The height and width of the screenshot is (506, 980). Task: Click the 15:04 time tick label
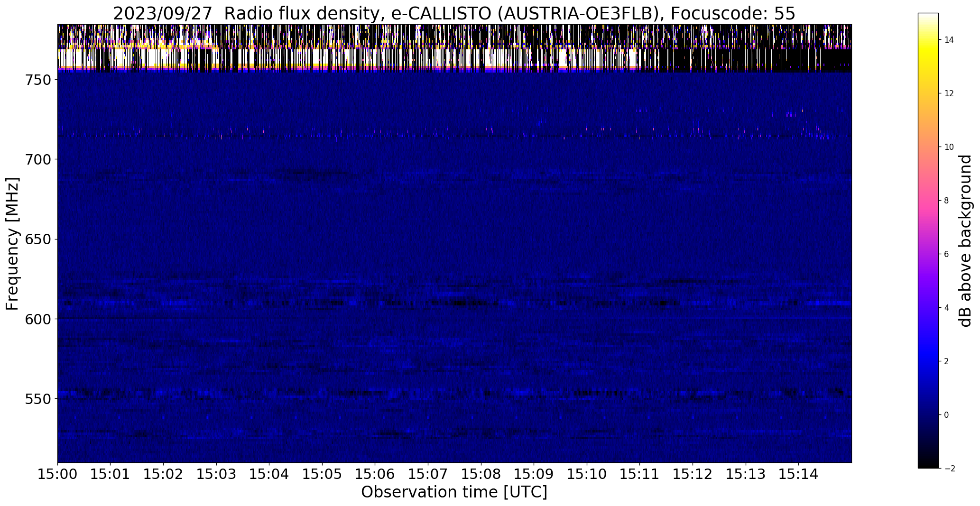269,475
